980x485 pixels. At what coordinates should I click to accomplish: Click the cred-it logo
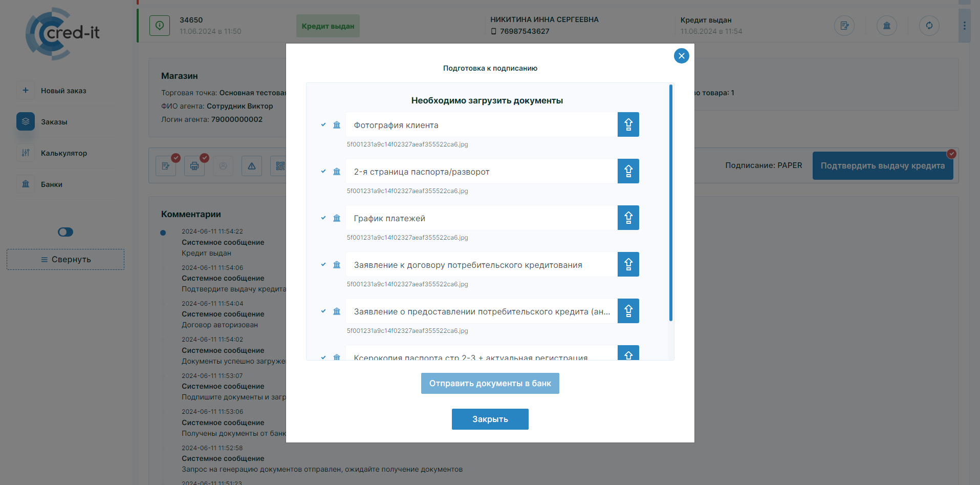63,33
